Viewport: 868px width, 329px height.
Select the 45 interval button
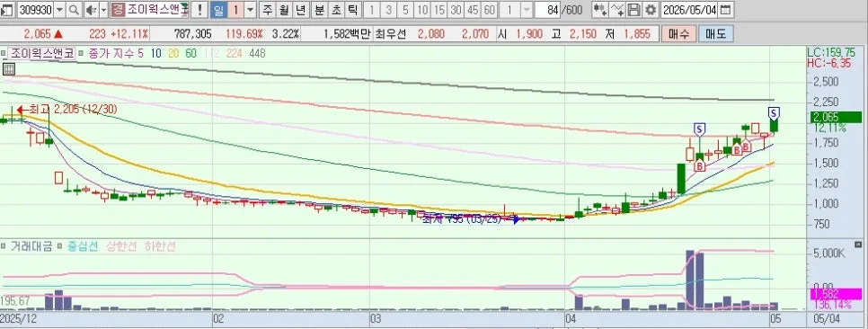click(x=473, y=9)
